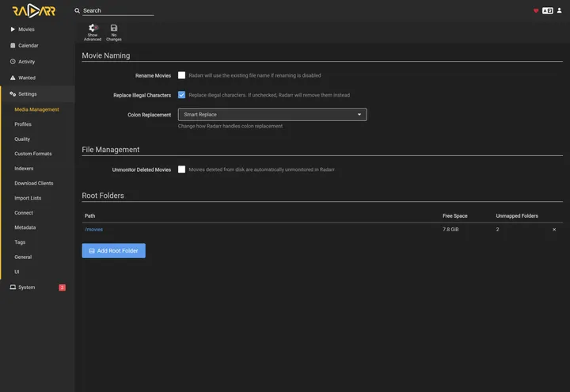Screen dimensions: 570x392
Task: Click the Colon Replacement dropdown arrow
Action: pyautogui.click(x=359, y=115)
